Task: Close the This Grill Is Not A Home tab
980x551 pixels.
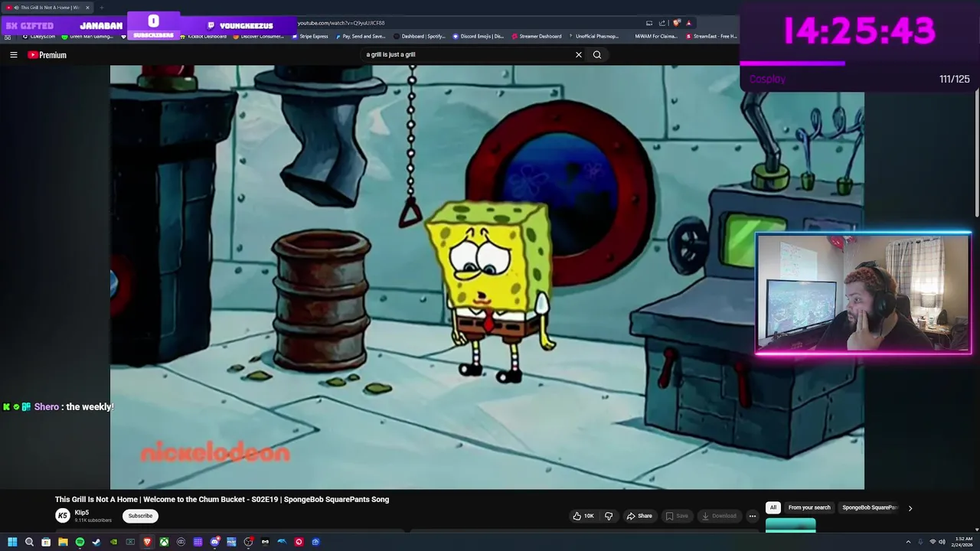Action: click(87, 8)
